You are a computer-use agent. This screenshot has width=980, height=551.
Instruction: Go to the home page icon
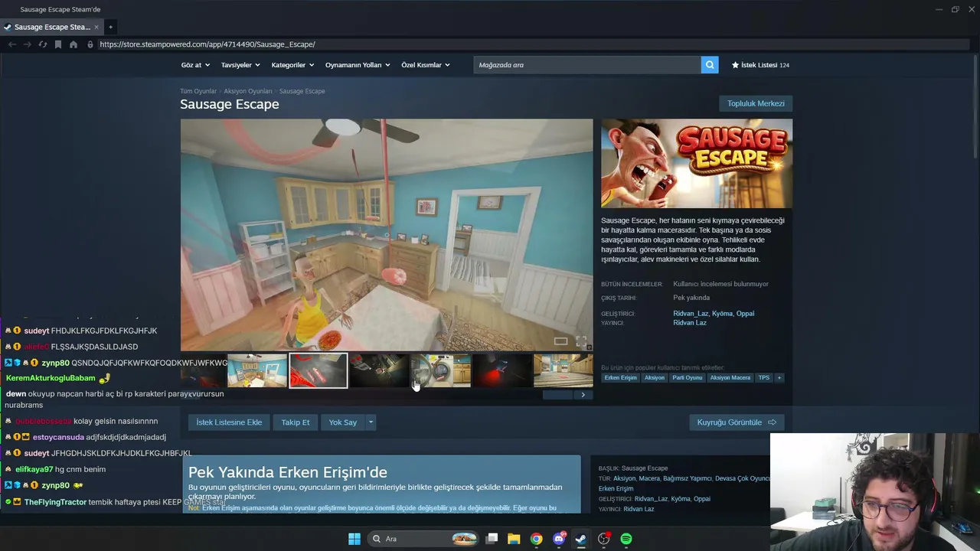pos(73,44)
